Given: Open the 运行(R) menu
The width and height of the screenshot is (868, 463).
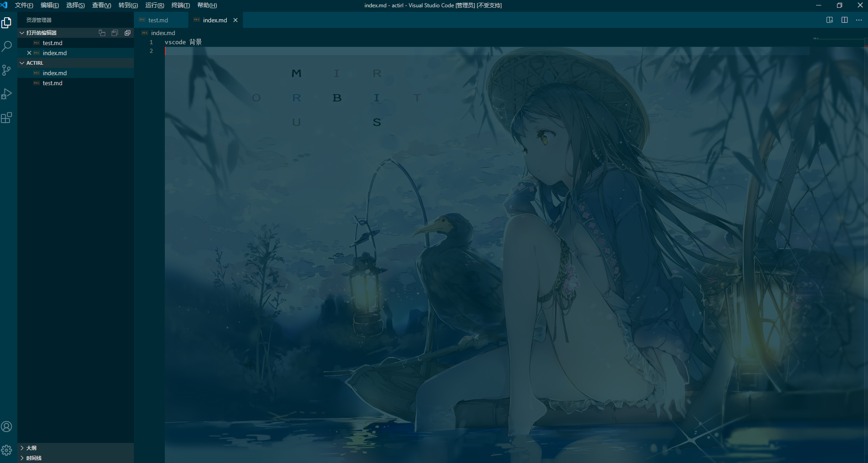Looking at the screenshot, I should coord(154,5).
